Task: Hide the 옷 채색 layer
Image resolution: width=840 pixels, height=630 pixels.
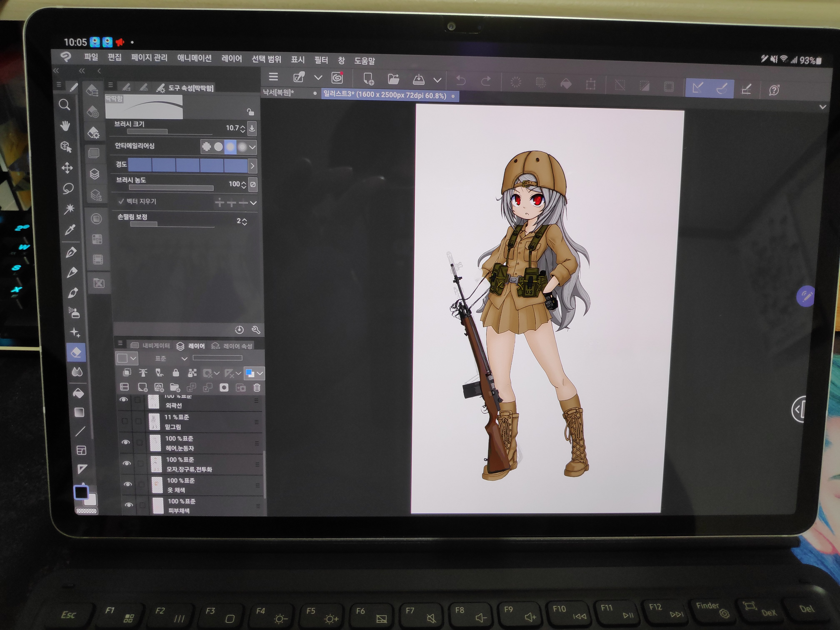Action: point(128,484)
